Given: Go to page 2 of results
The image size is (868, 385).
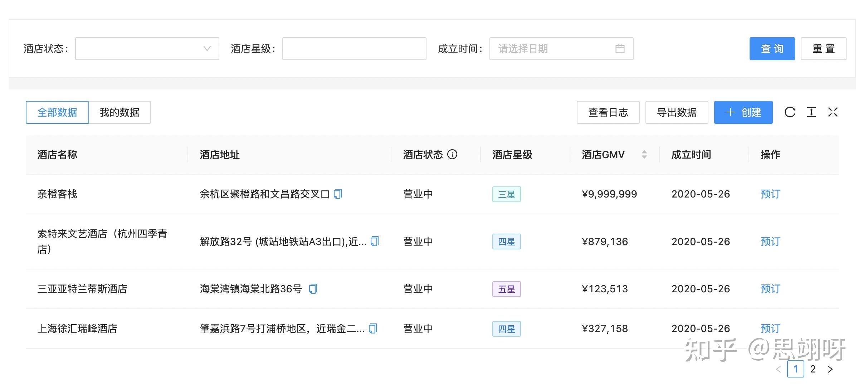Looking at the screenshot, I should point(813,369).
